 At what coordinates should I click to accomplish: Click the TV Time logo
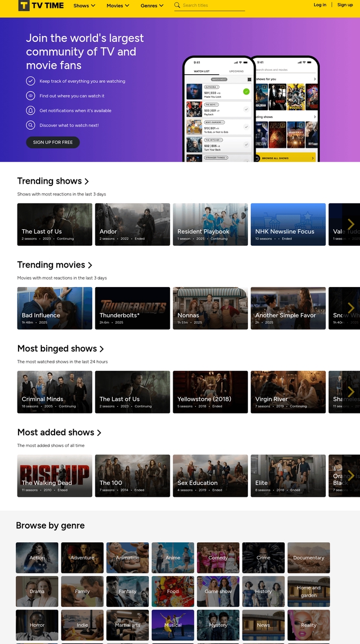41,5
